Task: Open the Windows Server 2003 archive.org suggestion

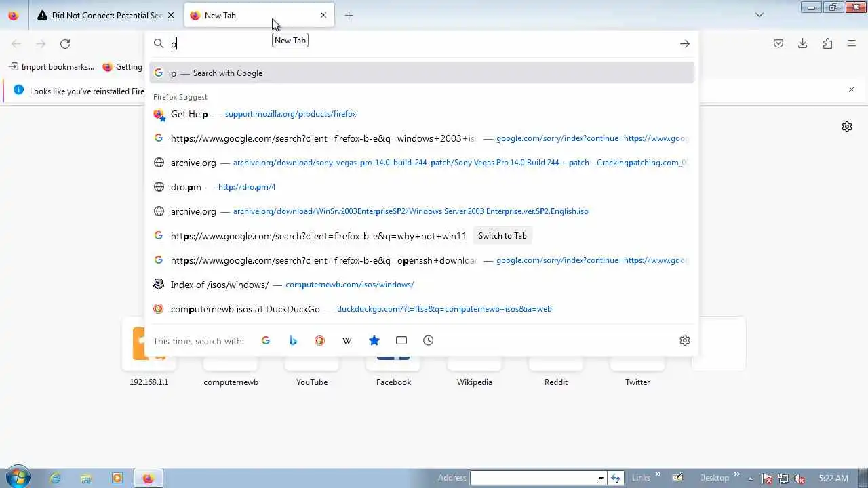Action: 422,211
